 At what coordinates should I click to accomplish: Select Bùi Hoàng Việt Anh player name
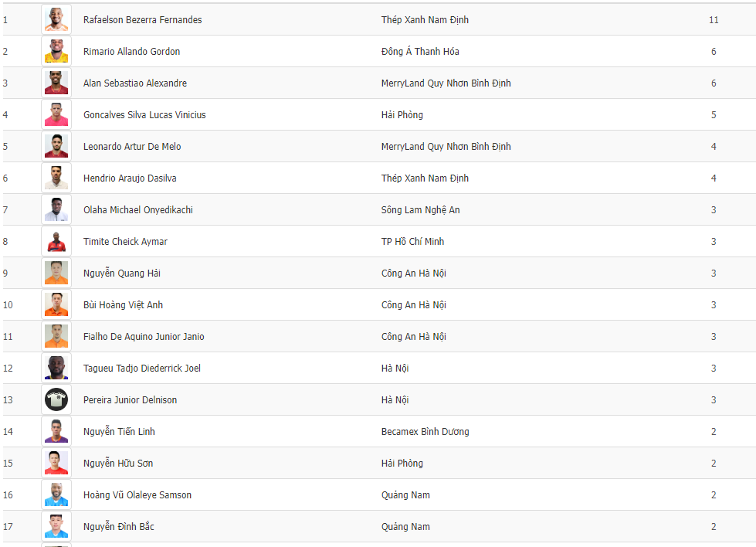tap(123, 305)
